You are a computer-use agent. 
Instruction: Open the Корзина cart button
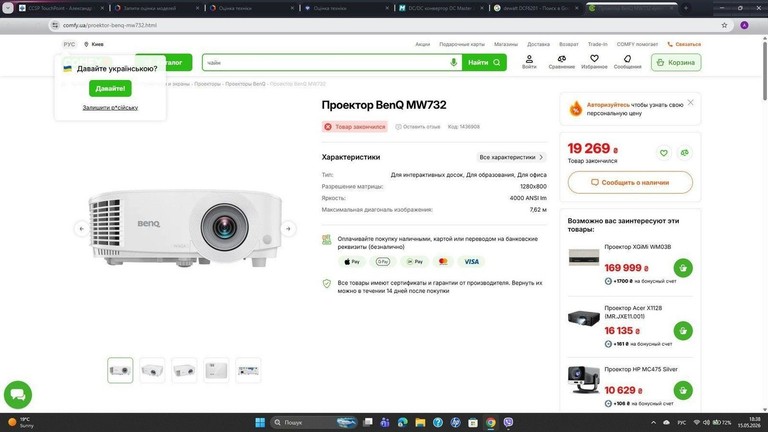pos(676,62)
